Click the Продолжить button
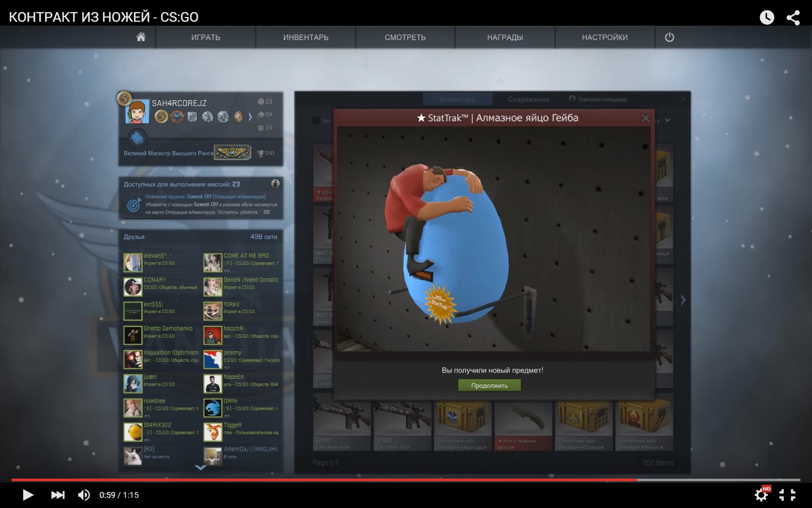The width and height of the screenshot is (812, 508). (x=490, y=386)
